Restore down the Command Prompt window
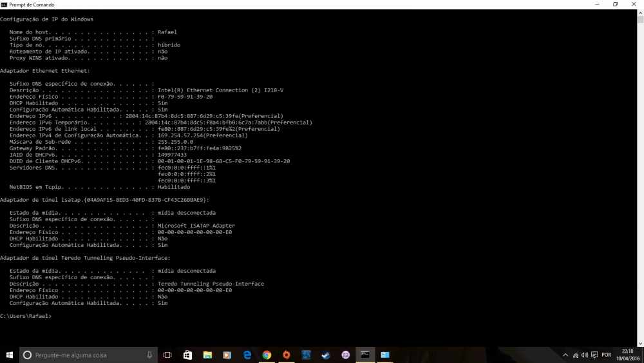Viewport: 644px width, 363px height. click(615, 4)
